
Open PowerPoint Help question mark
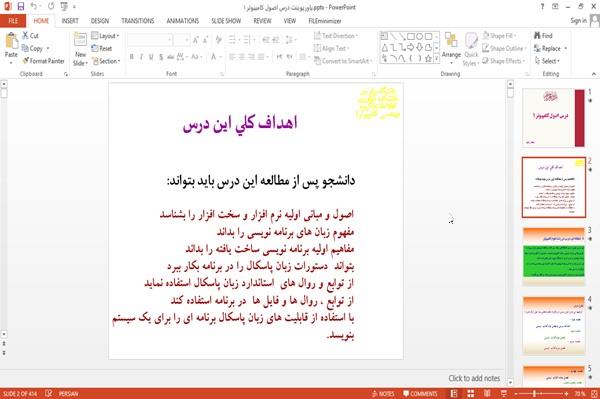542,7
